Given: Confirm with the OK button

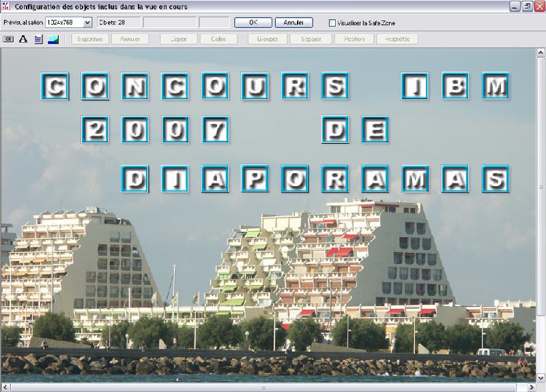Looking at the screenshot, I should [x=253, y=22].
